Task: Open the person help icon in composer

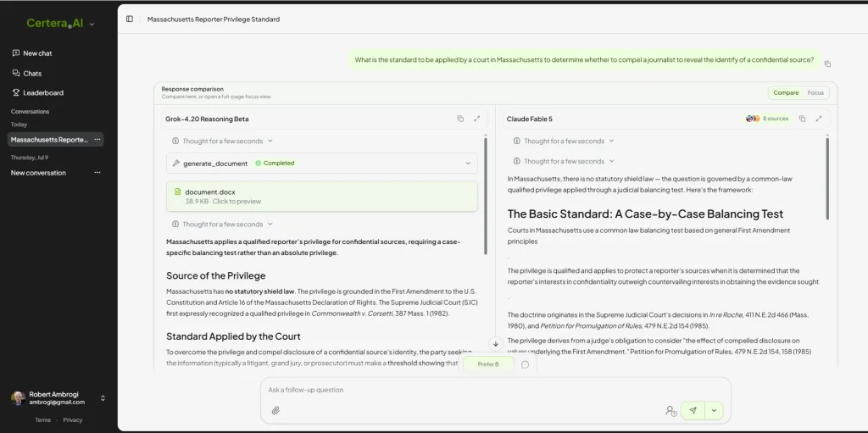Action: tap(671, 410)
